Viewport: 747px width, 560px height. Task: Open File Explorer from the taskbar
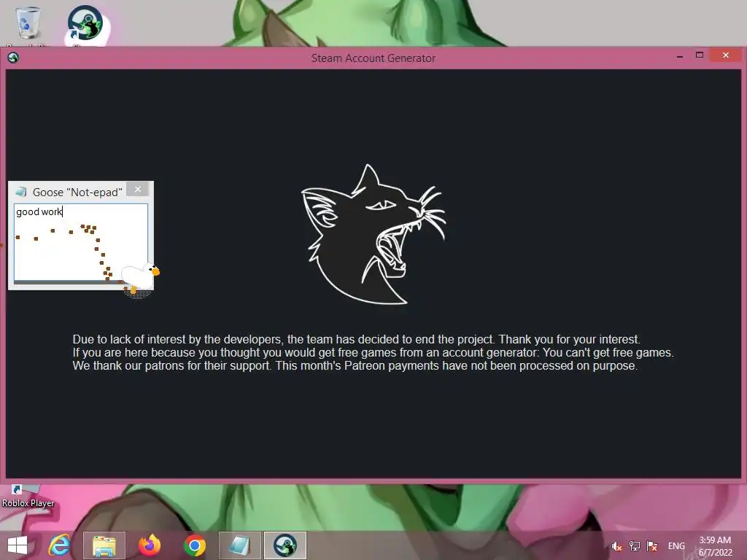pyautogui.click(x=104, y=545)
